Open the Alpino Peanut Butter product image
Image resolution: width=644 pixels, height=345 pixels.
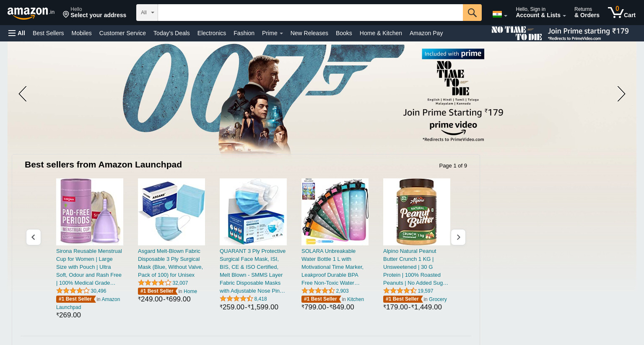pos(417,212)
